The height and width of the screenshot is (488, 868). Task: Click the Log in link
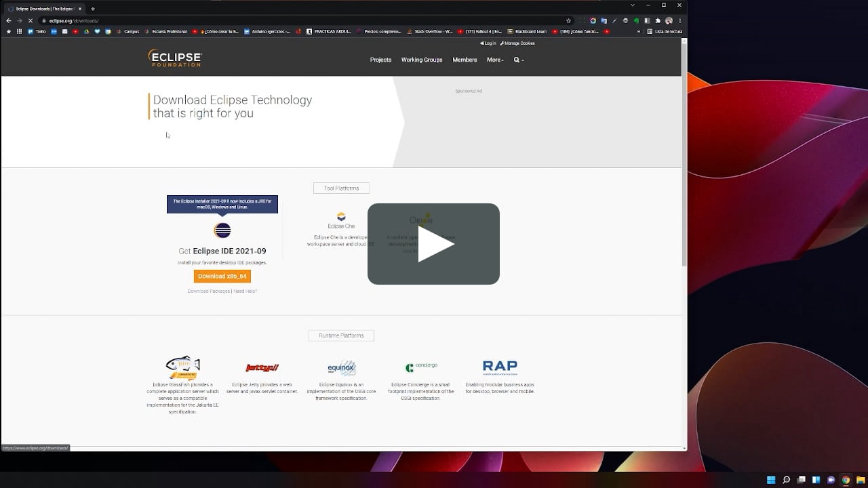[x=488, y=43]
